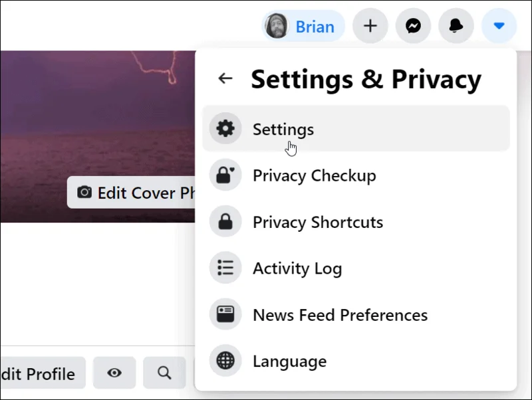532x400 pixels.
Task: Open Brian's profile chip in the top bar
Action: point(303,26)
